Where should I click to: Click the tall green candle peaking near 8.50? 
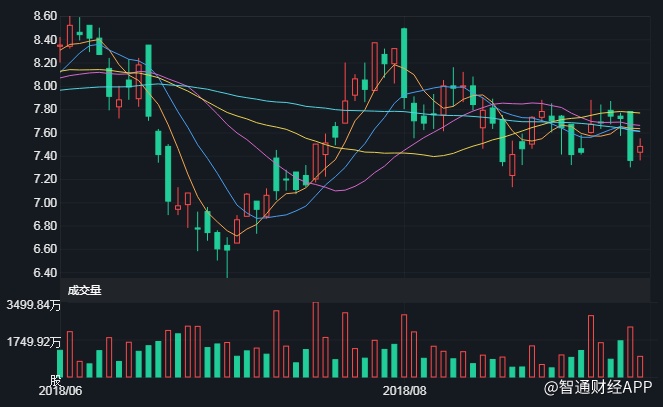[x=404, y=62]
